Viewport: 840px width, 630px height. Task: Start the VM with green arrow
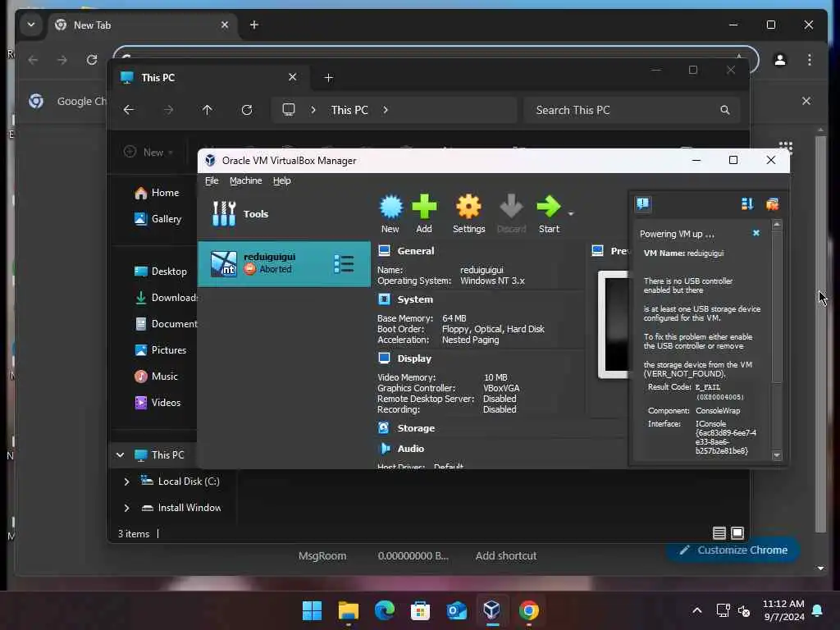(549, 214)
